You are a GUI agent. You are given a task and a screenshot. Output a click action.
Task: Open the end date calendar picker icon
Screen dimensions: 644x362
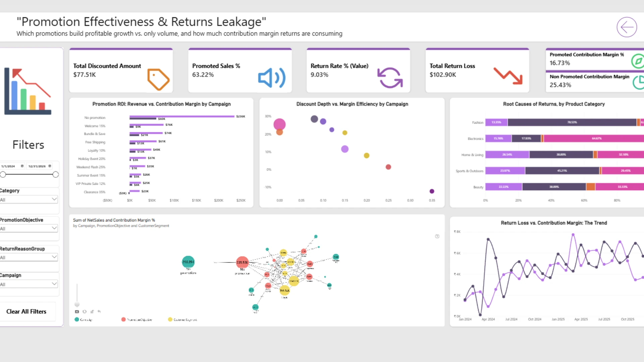click(50, 166)
